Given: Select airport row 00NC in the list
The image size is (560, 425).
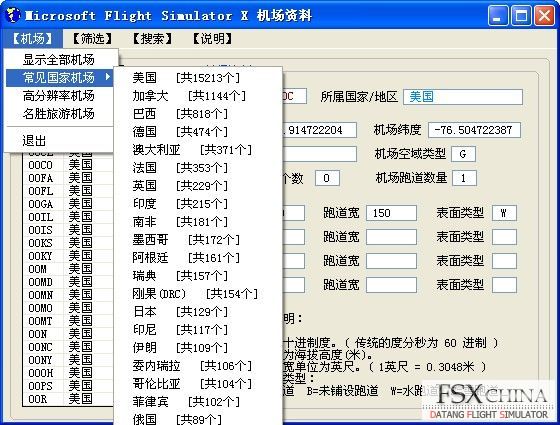Looking at the screenshot, I should pyautogui.click(x=68, y=347).
